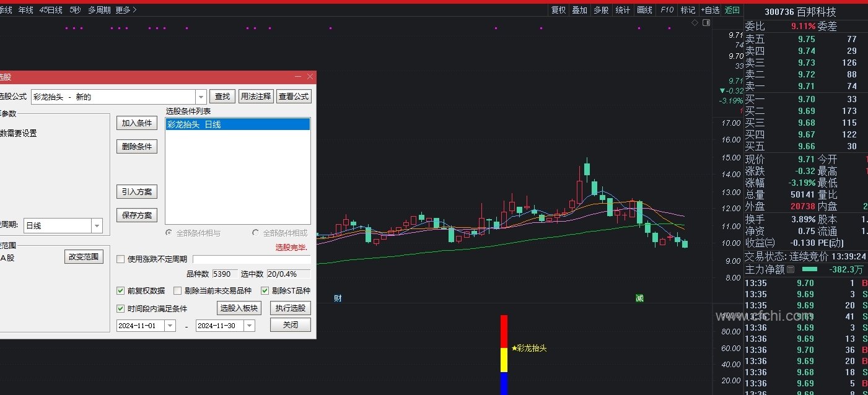
Task: Toggle 时间段内满足条件 checkbox
Action: tap(121, 308)
